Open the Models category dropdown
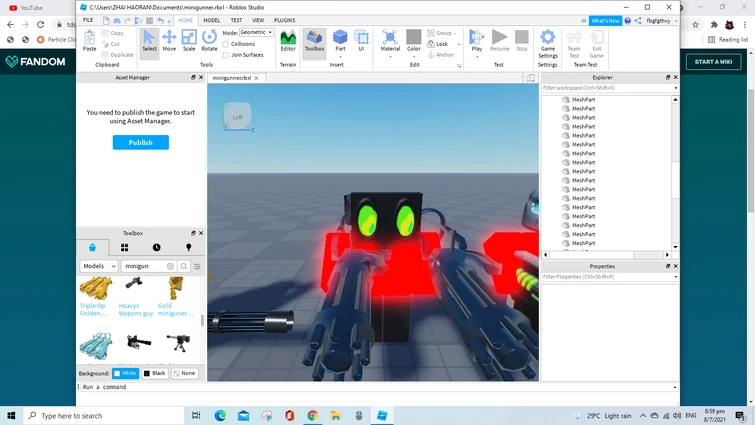Screen dimensions: 755x425 pyautogui.click(x=98, y=266)
